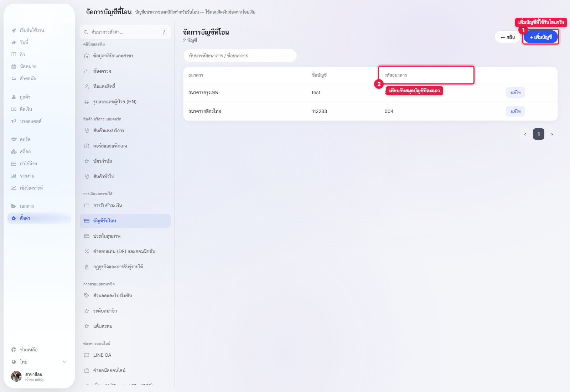The width and height of the screenshot is (570, 392).
Task: Open ห้องตรวจ settings item
Action: tap(125, 71)
